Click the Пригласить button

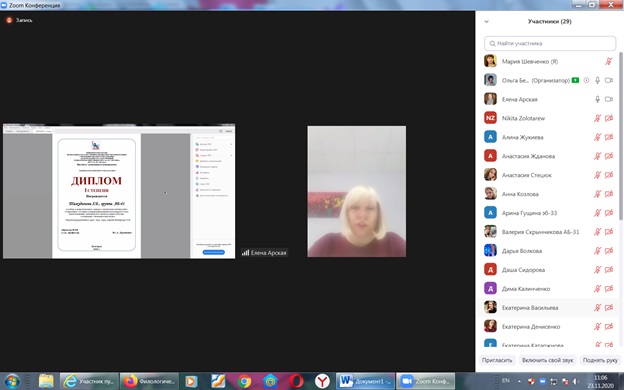[497, 360]
